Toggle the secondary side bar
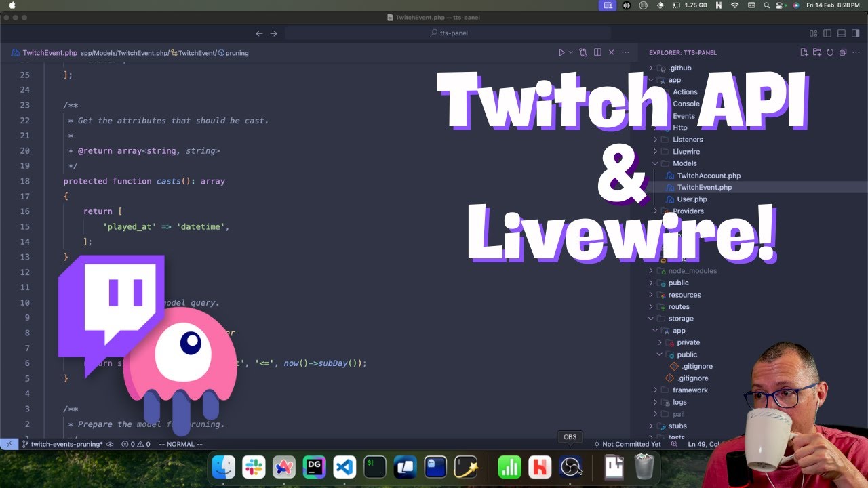The height and width of the screenshot is (488, 868). 856,33
